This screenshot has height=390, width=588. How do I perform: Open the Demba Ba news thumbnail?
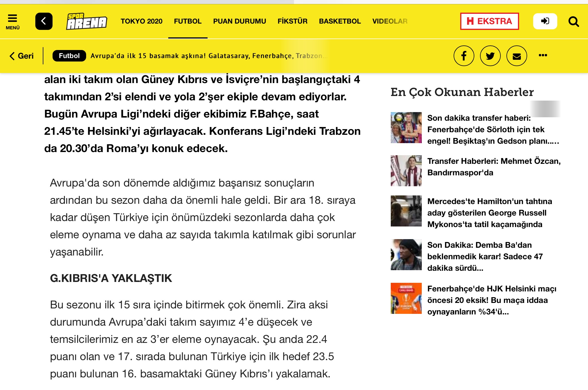[x=406, y=255]
